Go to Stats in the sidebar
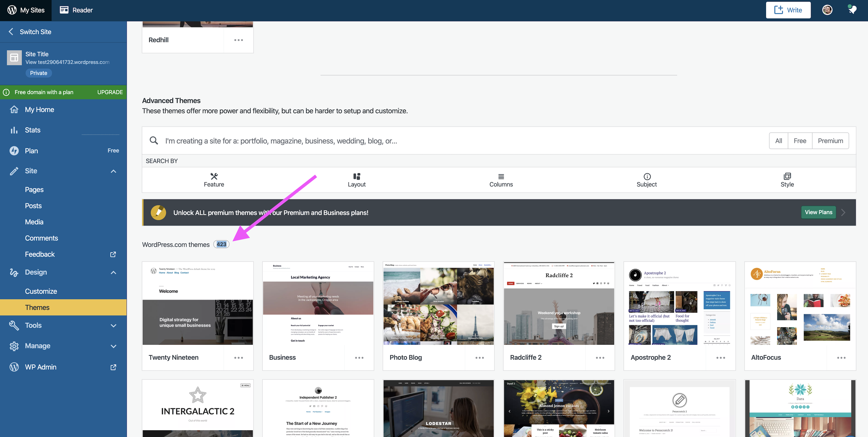This screenshot has width=868, height=437. click(32, 130)
